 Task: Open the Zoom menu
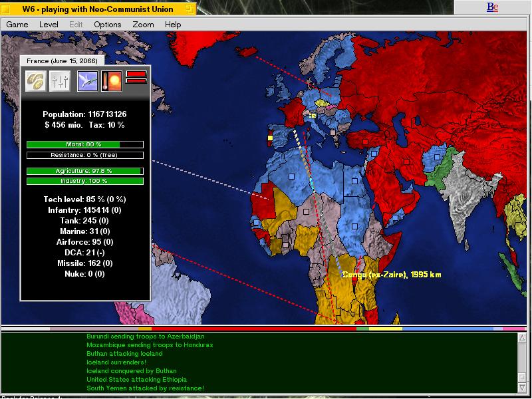click(x=143, y=25)
